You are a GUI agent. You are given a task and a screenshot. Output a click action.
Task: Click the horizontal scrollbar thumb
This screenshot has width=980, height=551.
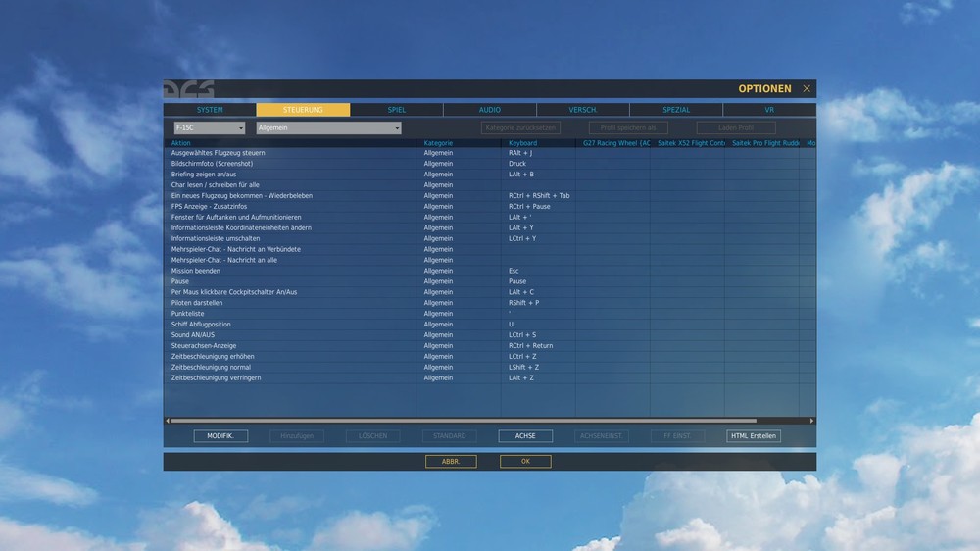point(464,421)
